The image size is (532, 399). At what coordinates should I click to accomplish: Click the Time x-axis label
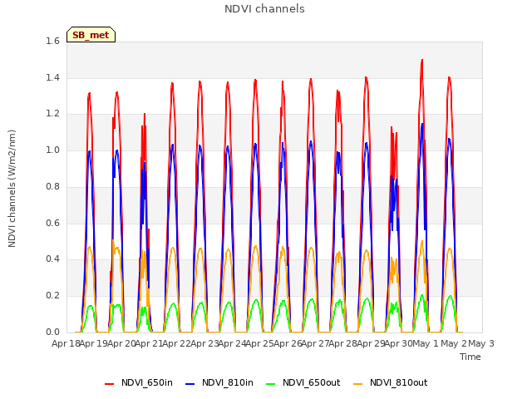click(x=470, y=357)
